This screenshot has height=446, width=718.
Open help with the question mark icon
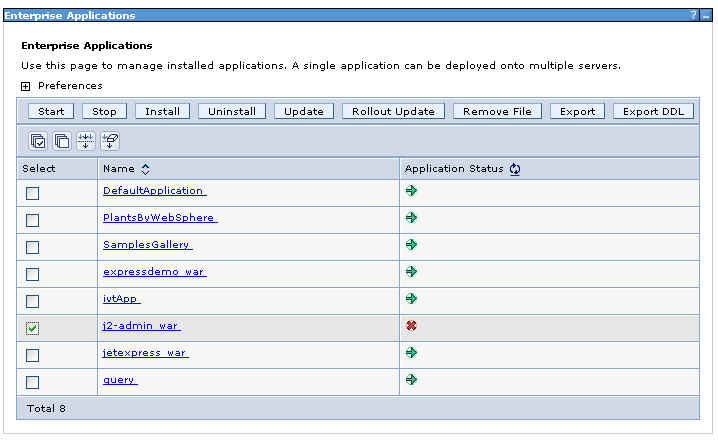pos(693,16)
